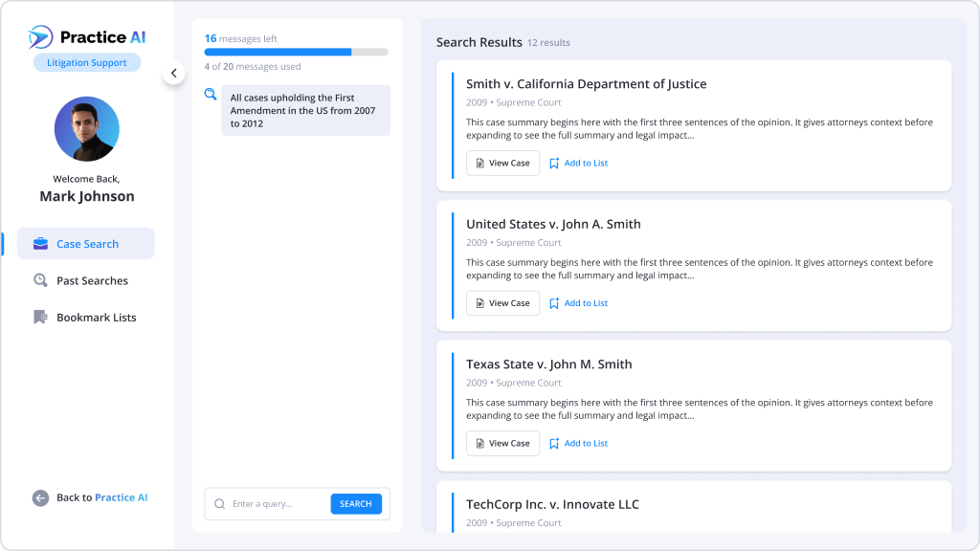
Task: Select the Case Search sidebar icon
Action: click(x=40, y=243)
